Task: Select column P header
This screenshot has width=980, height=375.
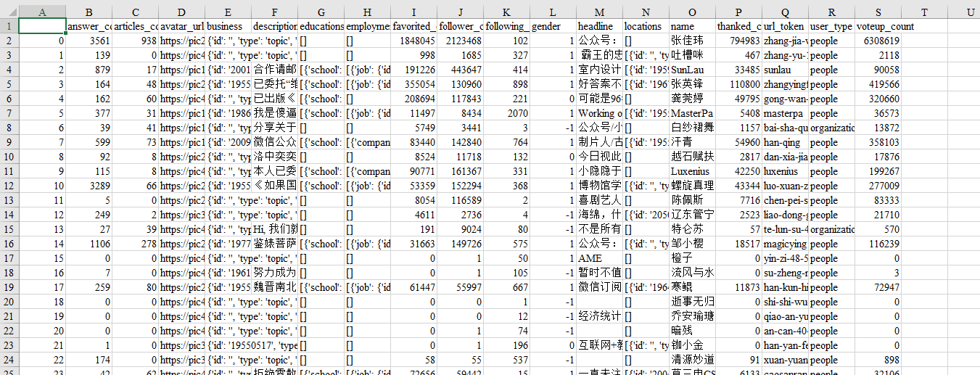Action: 739,12
